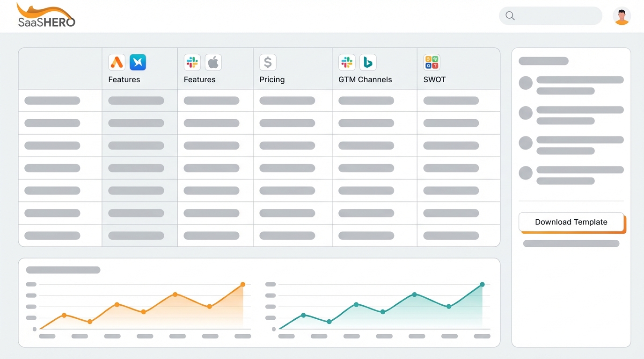Select the Pricing column header

(271, 79)
